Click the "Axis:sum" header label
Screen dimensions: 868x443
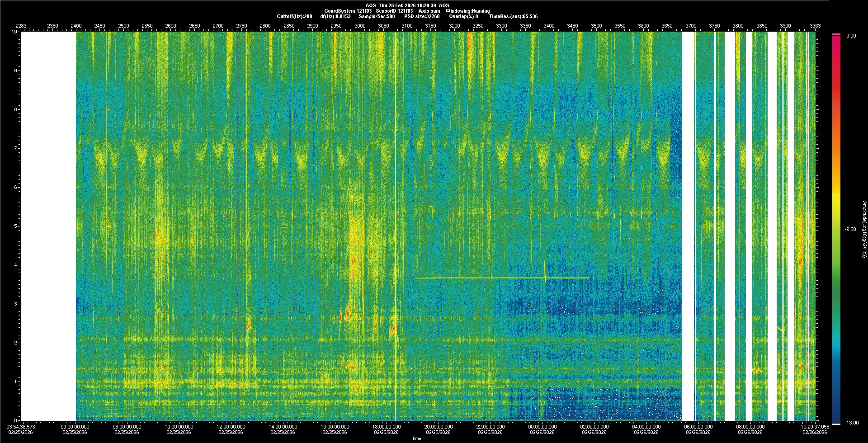(429, 11)
